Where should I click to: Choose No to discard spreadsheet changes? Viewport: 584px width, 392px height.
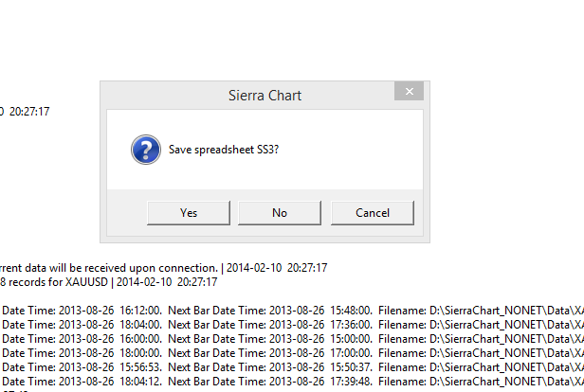[x=279, y=213]
